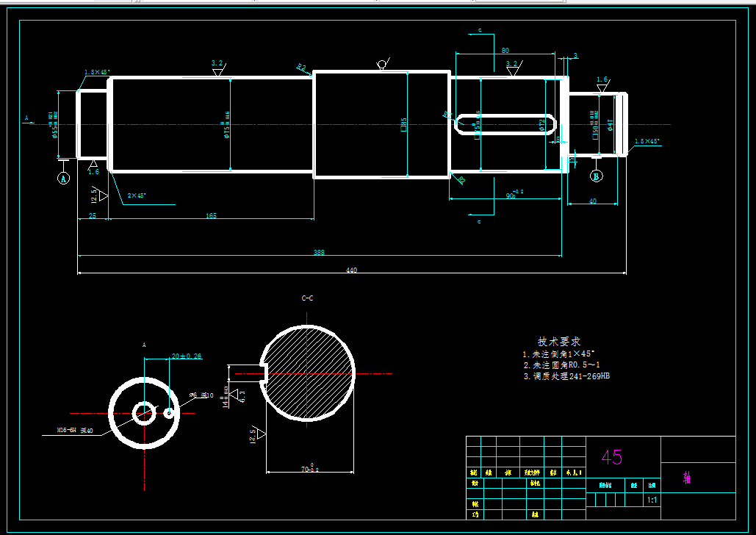
Task: Select the small Φ6 hole in the end view
Action: coord(169,413)
